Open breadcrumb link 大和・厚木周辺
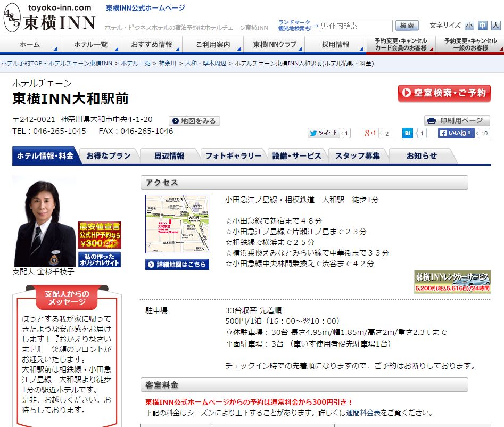The height and width of the screenshot is (427, 504). (x=206, y=63)
